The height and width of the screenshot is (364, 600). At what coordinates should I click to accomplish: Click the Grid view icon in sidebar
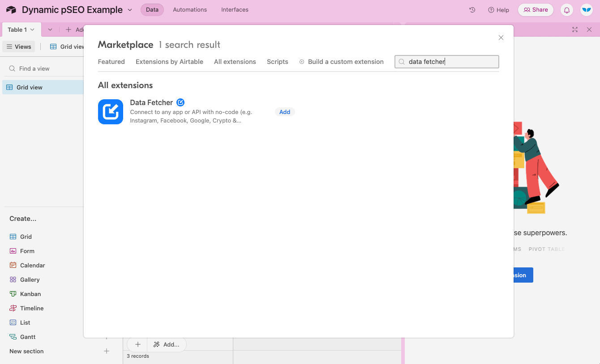(x=9, y=87)
